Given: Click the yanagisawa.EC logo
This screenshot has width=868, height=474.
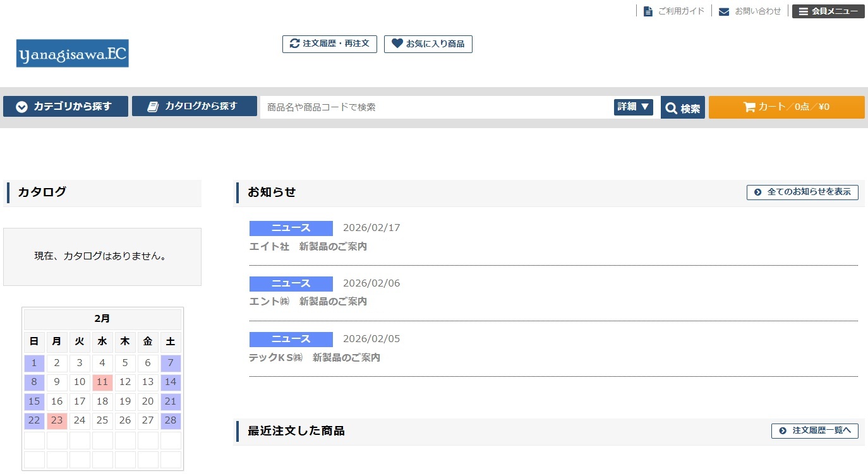Looking at the screenshot, I should pos(73,54).
